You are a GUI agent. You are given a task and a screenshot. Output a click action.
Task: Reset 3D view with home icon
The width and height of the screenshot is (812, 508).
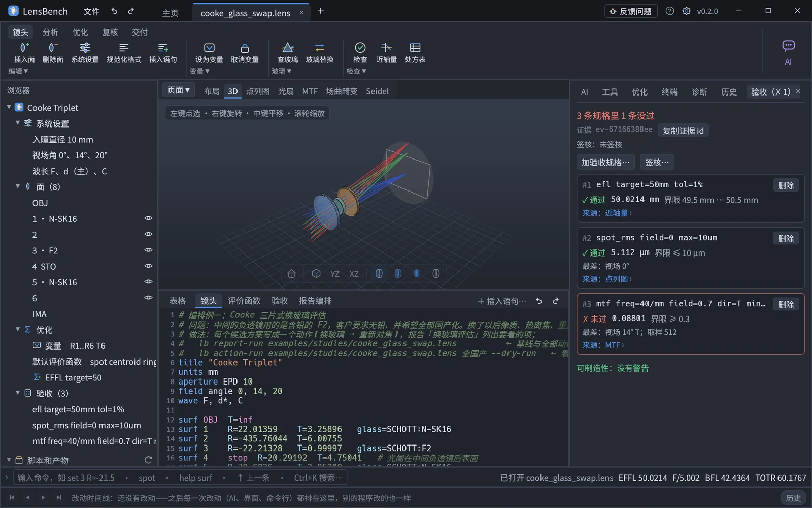click(x=291, y=274)
